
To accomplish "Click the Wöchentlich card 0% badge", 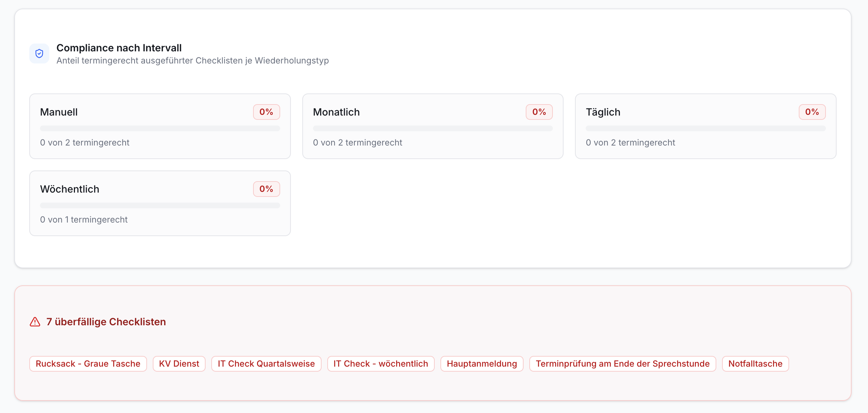I will coord(267,189).
